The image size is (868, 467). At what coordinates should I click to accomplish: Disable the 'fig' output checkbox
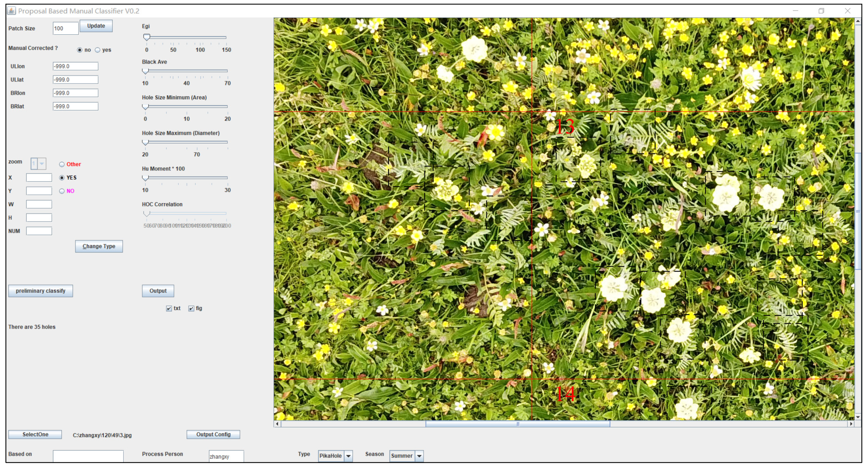coord(191,308)
